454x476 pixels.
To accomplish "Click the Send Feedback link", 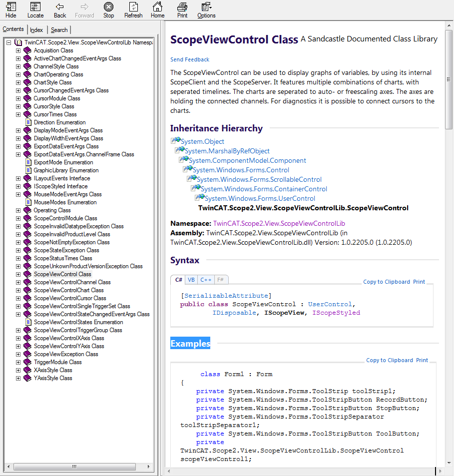I will pos(190,59).
